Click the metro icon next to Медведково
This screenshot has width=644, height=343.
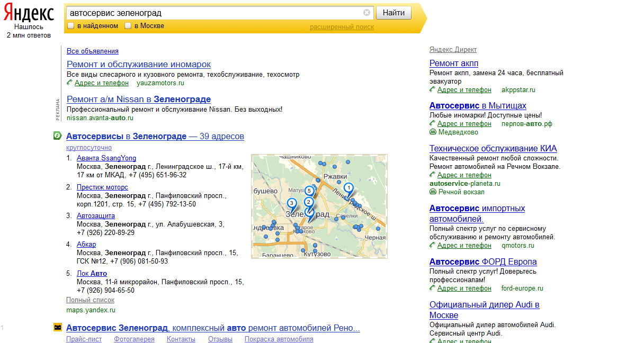[x=433, y=132]
